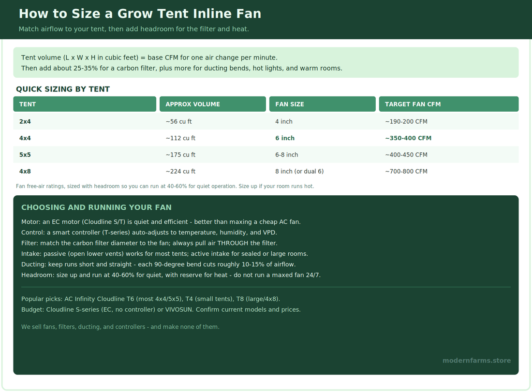The width and height of the screenshot is (532, 392).
Task: Click the 'Popular picks: AC Infinity Cloudline' line
Action: tap(150, 299)
